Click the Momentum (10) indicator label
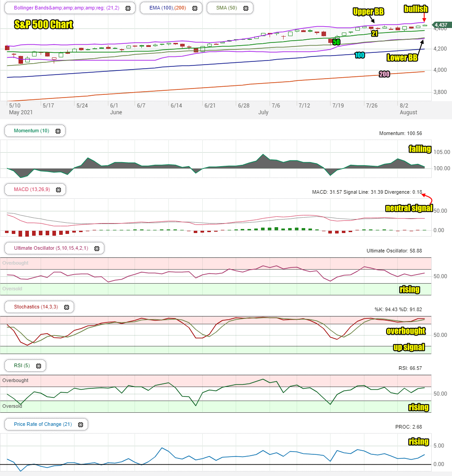This screenshot has width=452, height=476. [x=32, y=131]
